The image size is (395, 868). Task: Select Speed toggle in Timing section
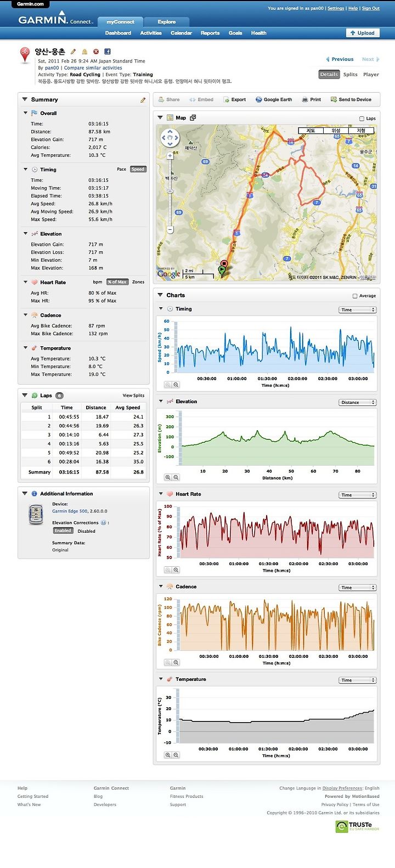point(138,170)
